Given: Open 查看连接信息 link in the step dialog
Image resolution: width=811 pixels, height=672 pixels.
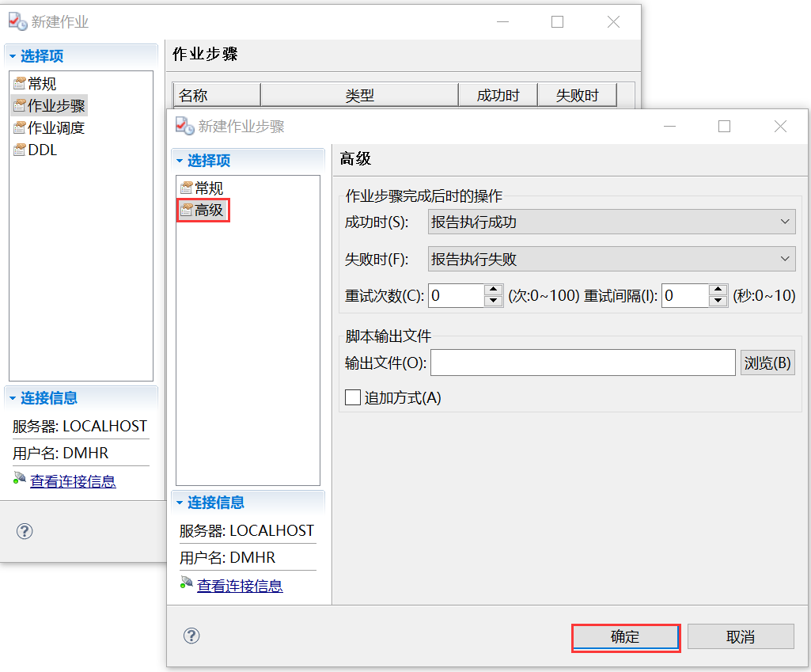Looking at the screenshot, I should [240, 586].
